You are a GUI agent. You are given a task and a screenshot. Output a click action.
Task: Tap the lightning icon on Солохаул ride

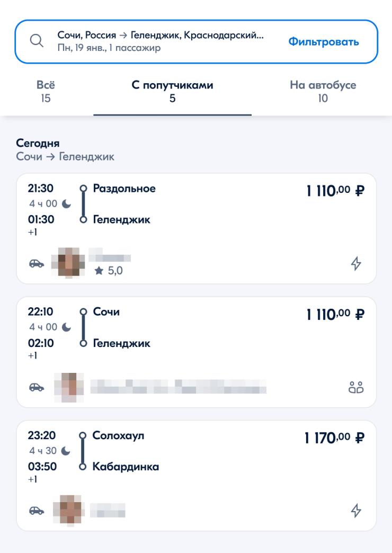[x=357, y=511]
